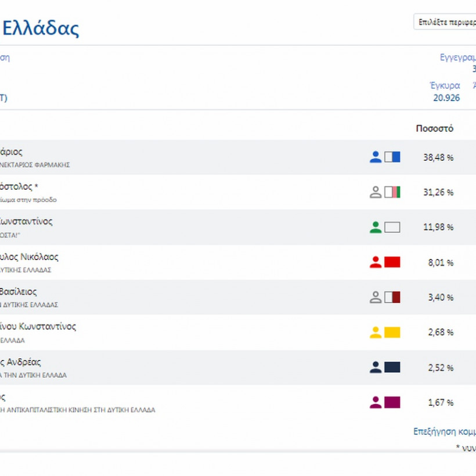Screen dimensions: 476x476
Task: Click the 'ΑΝΤΙΚΑΠΙΤΑΛΙΣΤΙΚΗ ΚΙΝΗΣΗ ΣΤΗ ΔΥΤΙΚΗ ΕΛΛΑΔΑ' party name
Action: [x=81, y=409]
